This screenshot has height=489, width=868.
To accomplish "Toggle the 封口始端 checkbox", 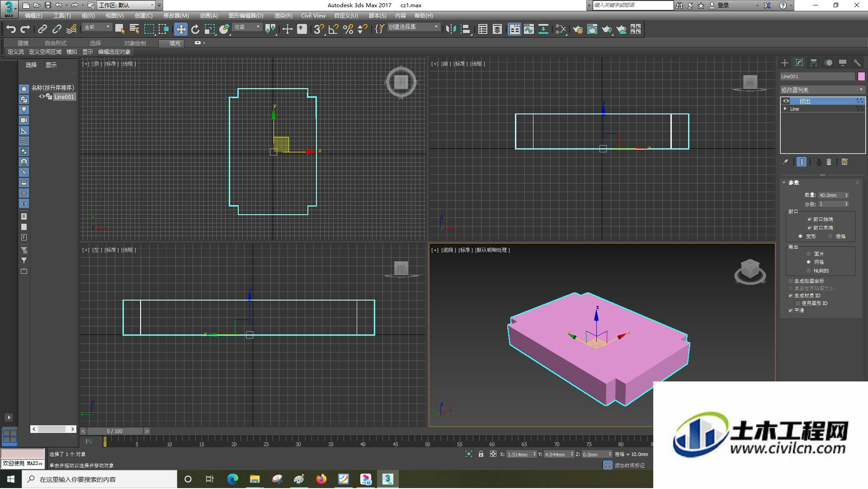I will click(x=809, y=219).
